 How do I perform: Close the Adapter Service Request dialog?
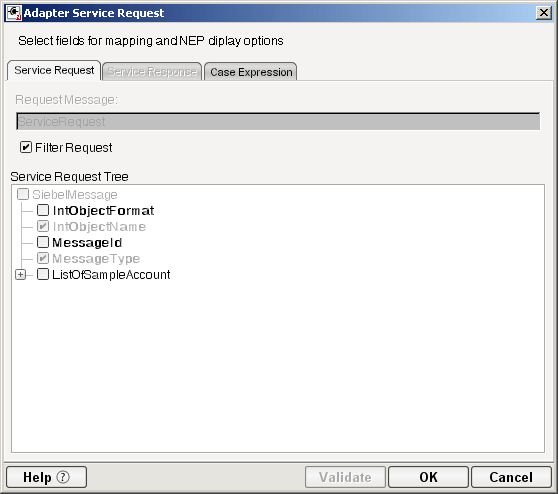[544, 13]
